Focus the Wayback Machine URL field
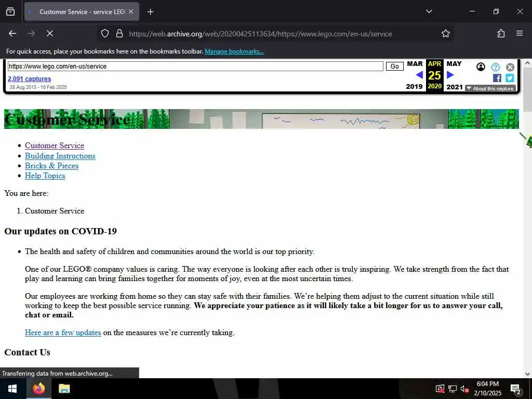The image size is (532, 399). click(195, 66)
